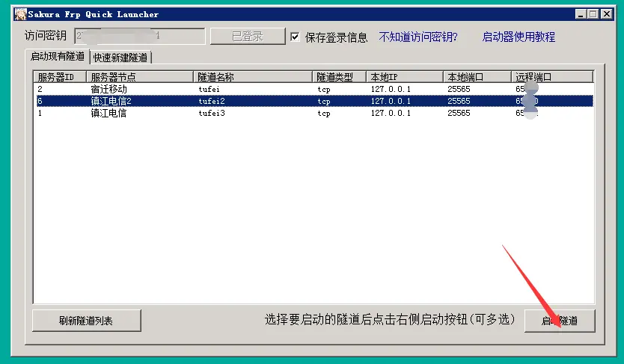Select the 宿迁移动 tunnel row
The width and height of the screenshot is (624, 364).
pyautogui.click(x=314, y=89)
